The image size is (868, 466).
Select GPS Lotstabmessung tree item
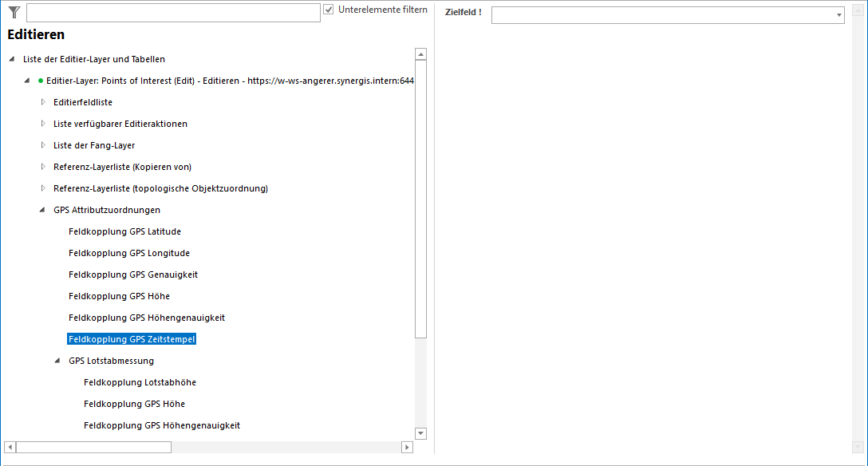[x=111, y=361]
